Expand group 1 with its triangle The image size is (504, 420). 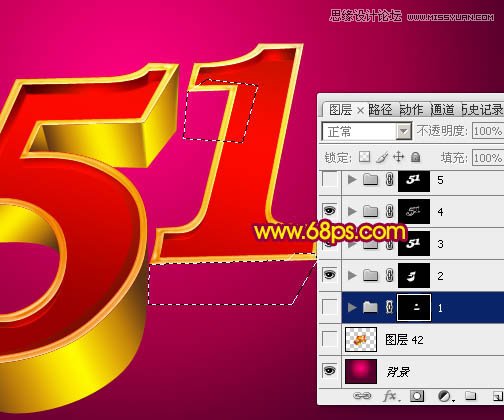352,307
